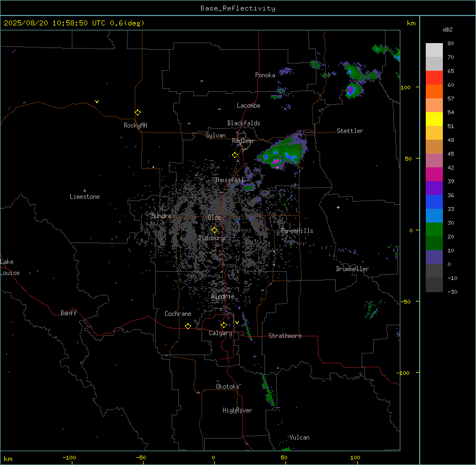Click the Didsbury town label
476x465 pixels.
coord(211,238)
